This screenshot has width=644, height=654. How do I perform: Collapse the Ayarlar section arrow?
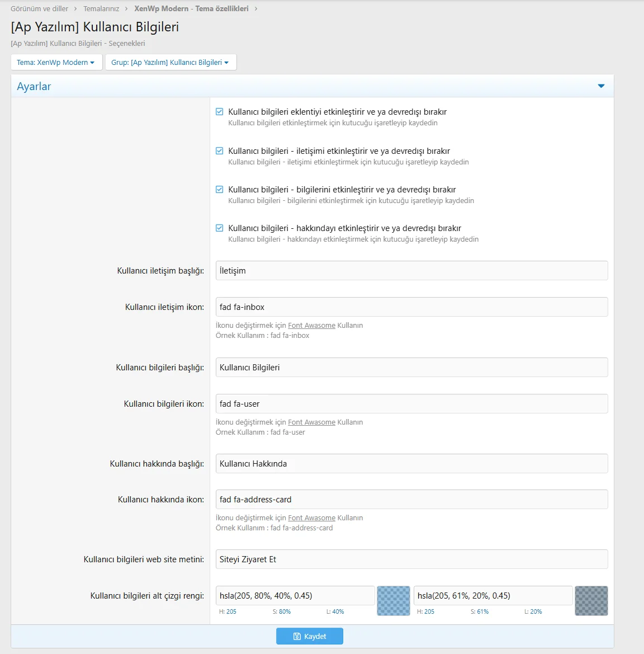(601, 86)
